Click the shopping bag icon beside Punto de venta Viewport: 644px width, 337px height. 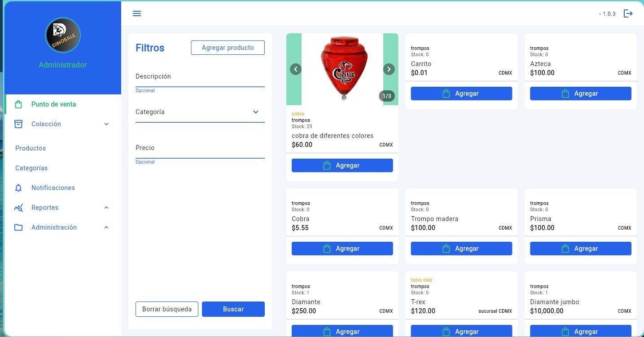(18, 104)
